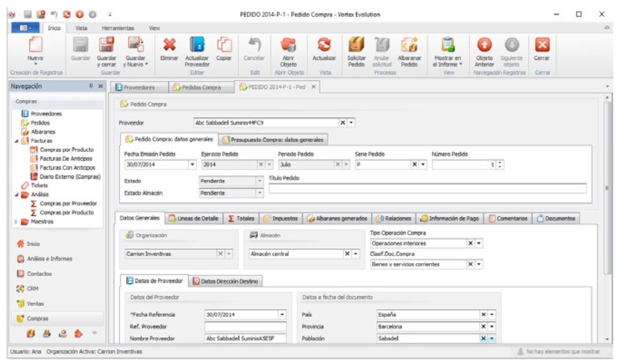
Task: Switch to Vista ribbon tab
Action: (x=81, y=28)
